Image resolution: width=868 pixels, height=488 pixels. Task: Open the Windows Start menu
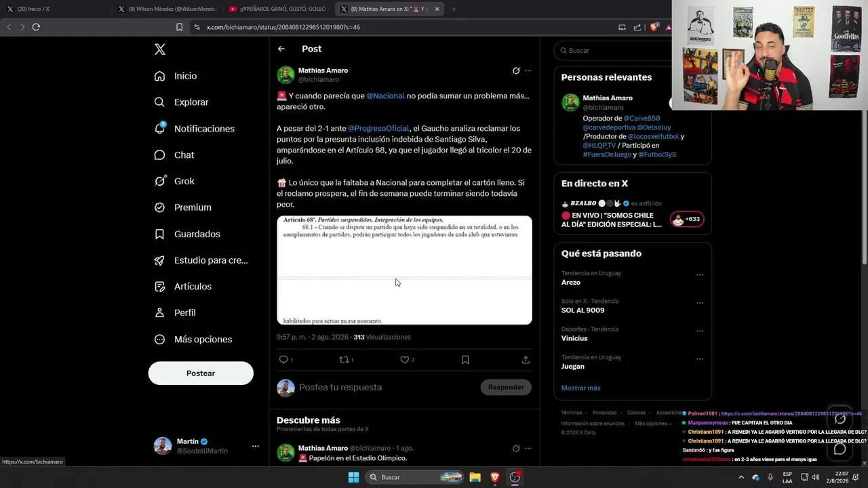[x=353, y=477]
